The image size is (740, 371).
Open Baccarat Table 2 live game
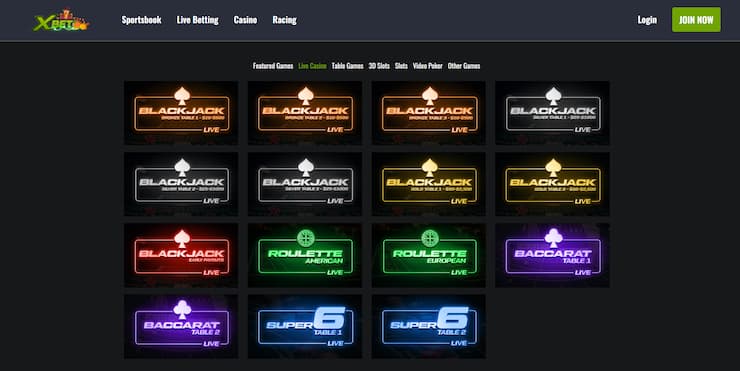point(181,327)
